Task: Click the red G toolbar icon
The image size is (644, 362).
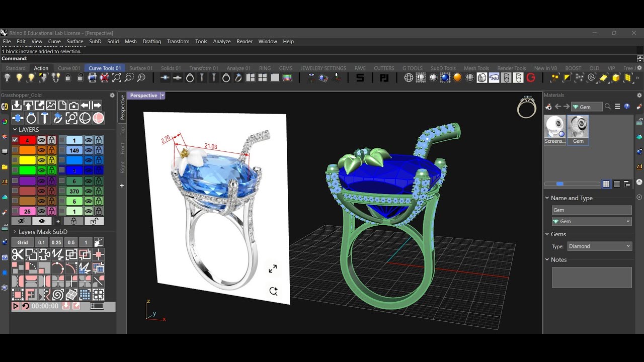Action: [531, 78]
